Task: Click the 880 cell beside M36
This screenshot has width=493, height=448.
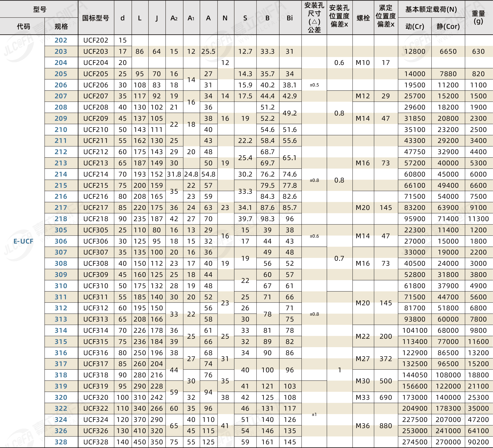Action: pos(386,426)
